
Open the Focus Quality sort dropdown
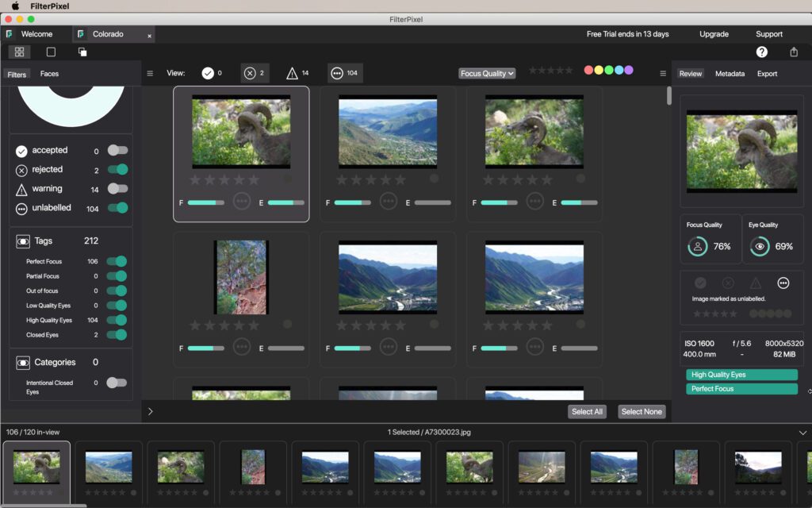(487, 73)
